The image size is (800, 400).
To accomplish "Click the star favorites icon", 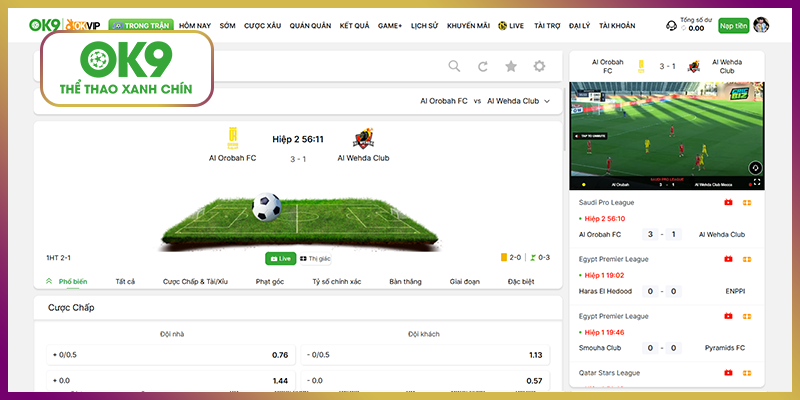I will click(x=511, y=67).
